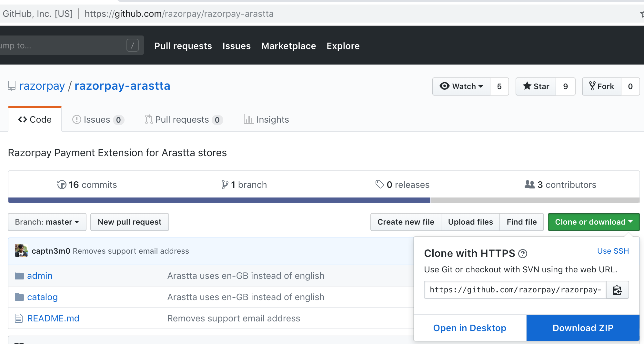The width and height of the screenshot is (644, 344).
Task: Click Open in Desktop
Action: pos(470,328)
